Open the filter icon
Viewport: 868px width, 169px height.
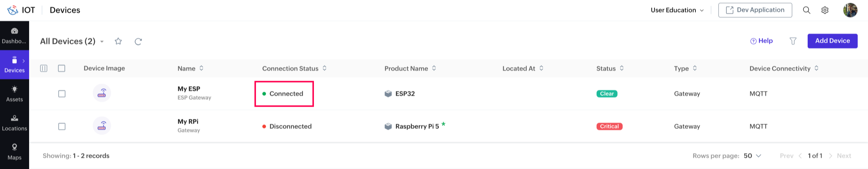tap(793, 41)
